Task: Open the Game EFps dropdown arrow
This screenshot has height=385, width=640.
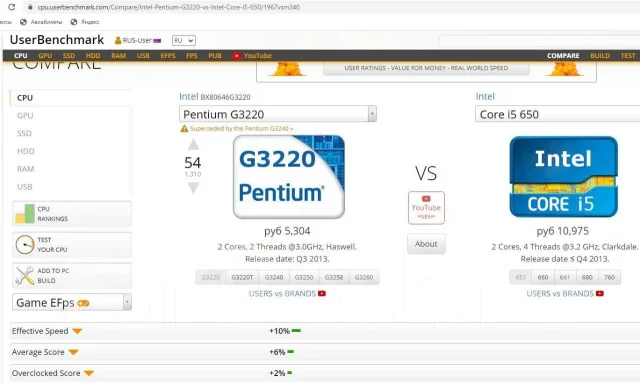Action: [127, 302]
